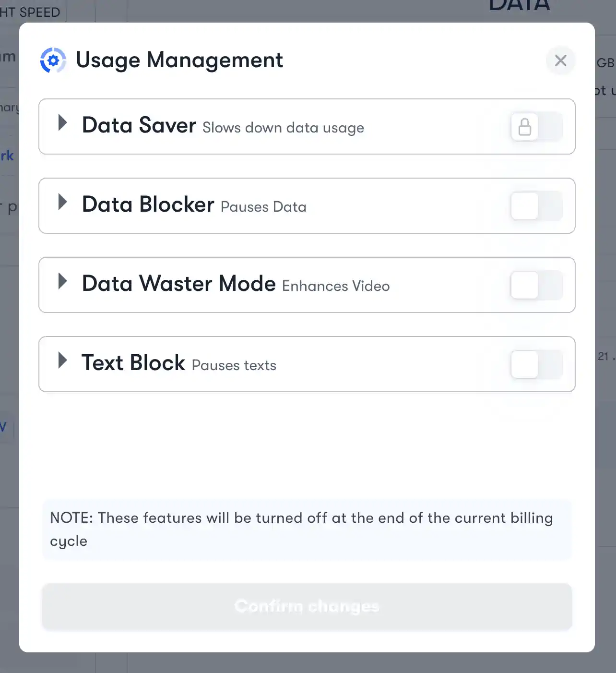
Task: Click the Confirm changes button
Action: pyautogui.click(x=307, y=606)
